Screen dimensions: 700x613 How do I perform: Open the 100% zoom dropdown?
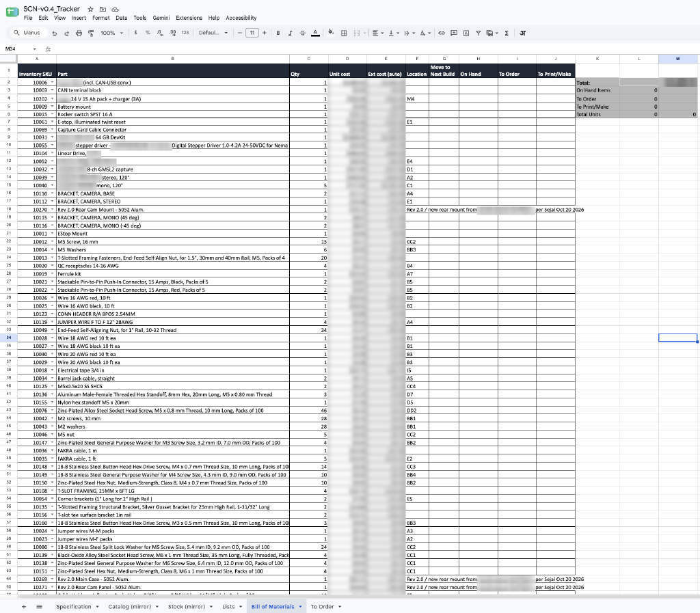click(111, 33)
